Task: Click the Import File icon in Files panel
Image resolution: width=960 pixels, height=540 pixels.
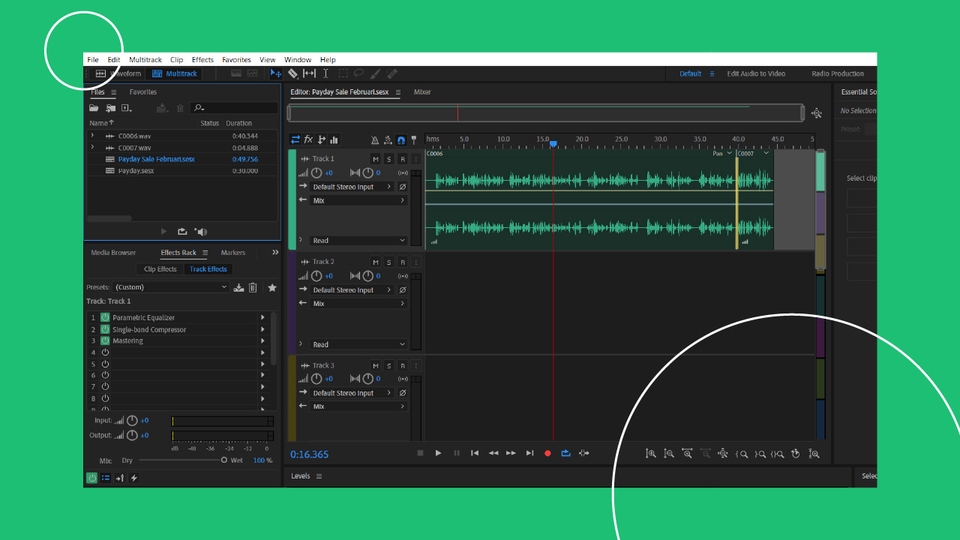Action: pos(110,108)
